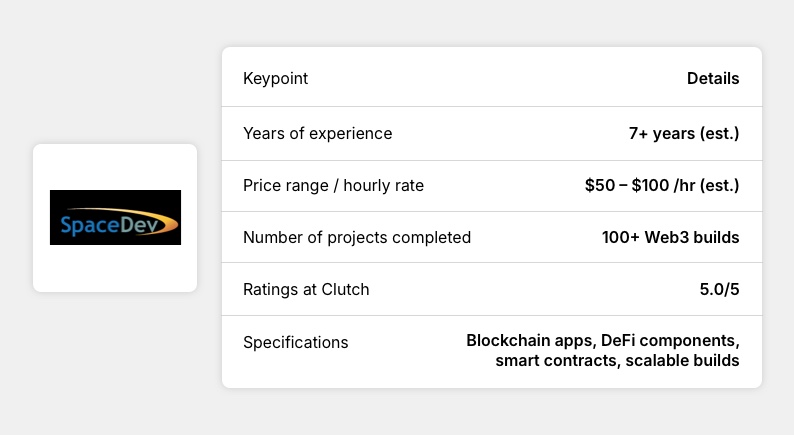Select the "Number of projects completed" label
The height and width of the screenshot is (435, 794).
357,237
